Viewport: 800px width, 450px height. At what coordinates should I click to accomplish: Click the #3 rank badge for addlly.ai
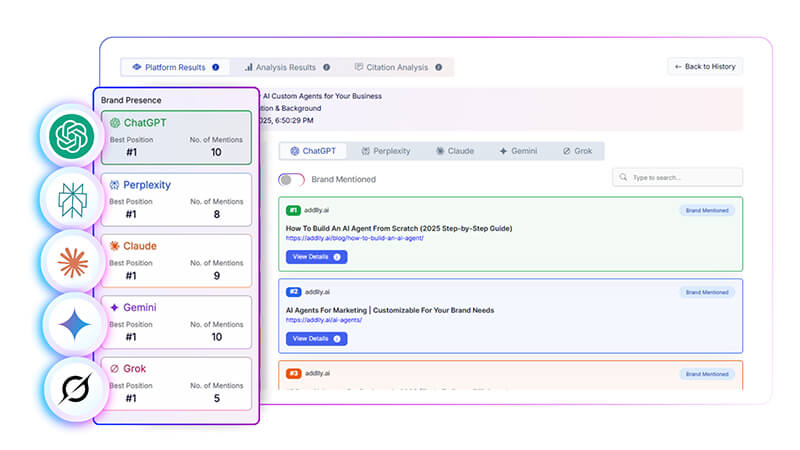[x=293, y=373]
